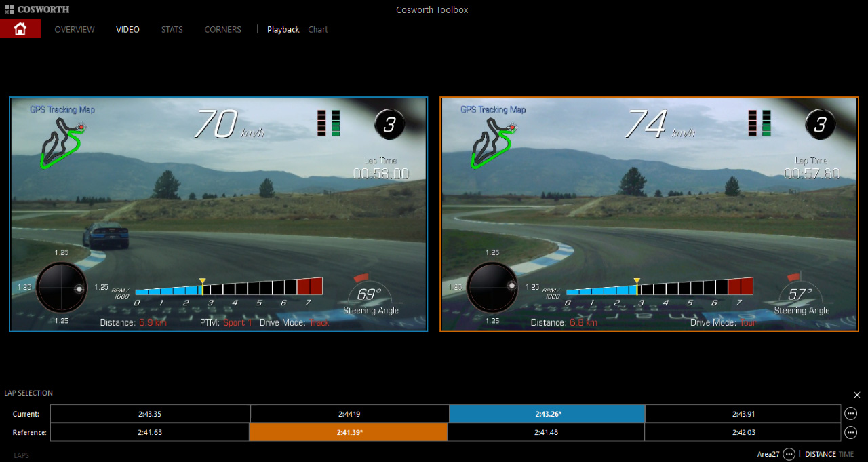Click the RPM bar in left video
This screenshot has width=868, height=462.
(x=229, y=287)
